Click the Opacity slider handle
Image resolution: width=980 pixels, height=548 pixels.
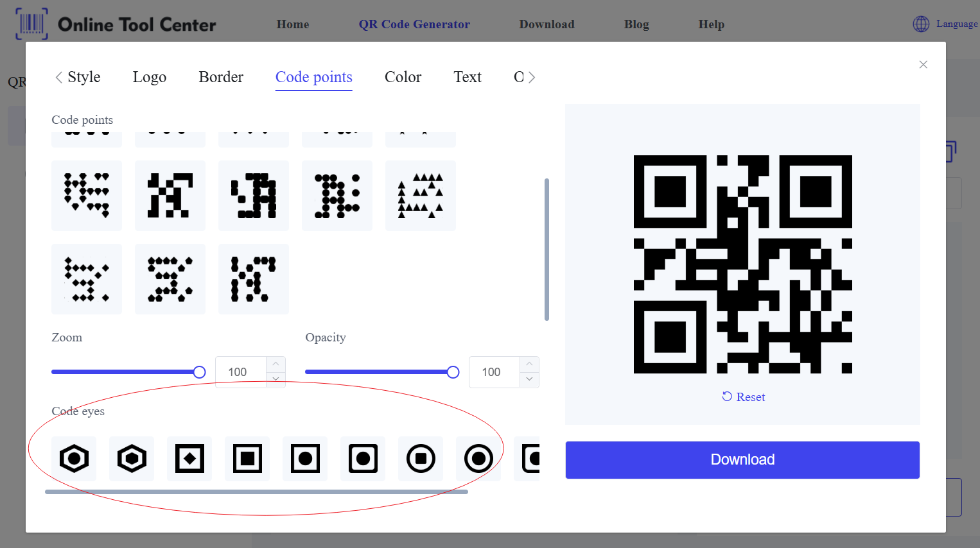pos(453,372)
